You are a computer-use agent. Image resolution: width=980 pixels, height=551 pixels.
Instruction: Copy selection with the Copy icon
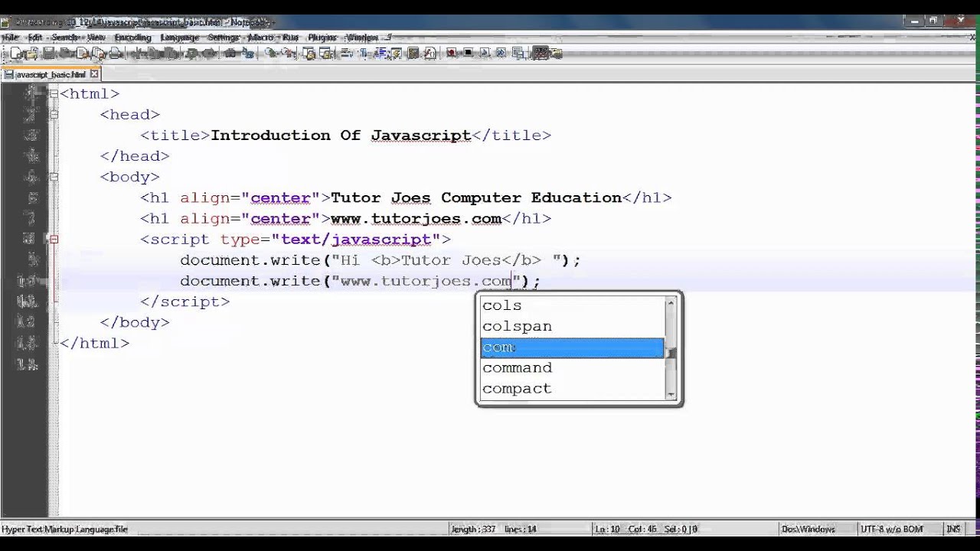(x=155, y=53)
